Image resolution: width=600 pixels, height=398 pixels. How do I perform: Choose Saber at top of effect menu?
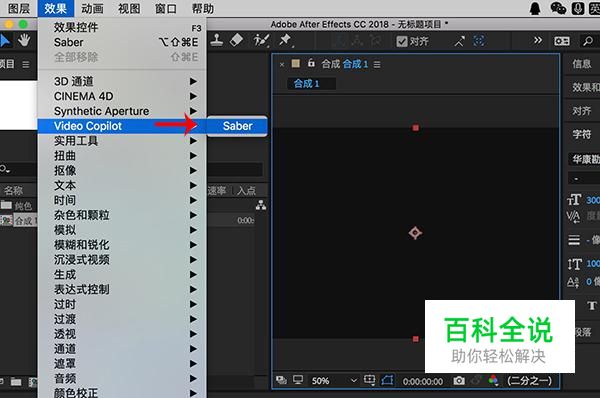[x=122, y=42]
